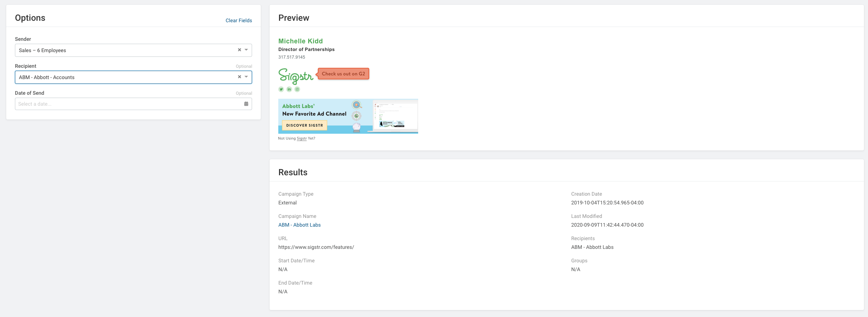Screen dimensions: 868x317
Task: Click the Check us out on G2 badge
Action: point(343,74)
